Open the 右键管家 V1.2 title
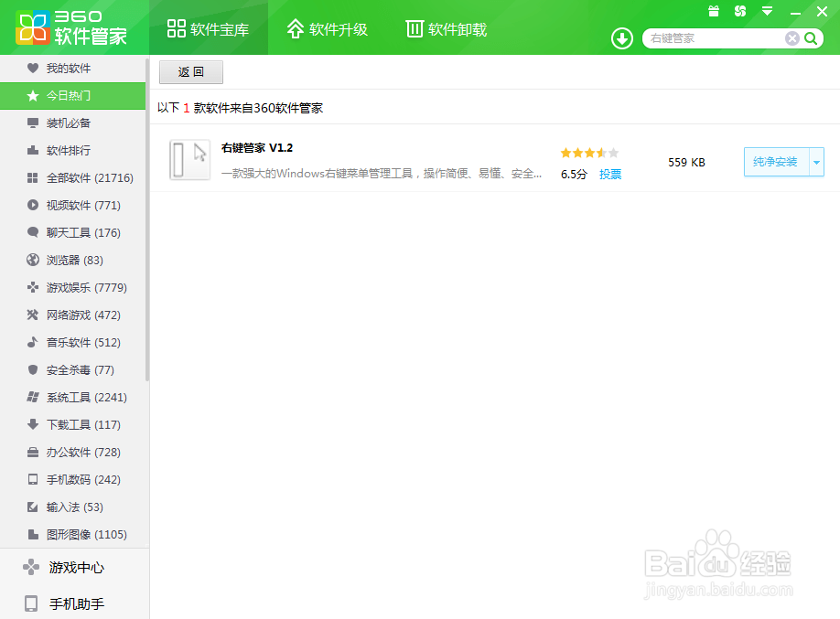The height and width of the screenshot is (619, 840). (257, 148)
